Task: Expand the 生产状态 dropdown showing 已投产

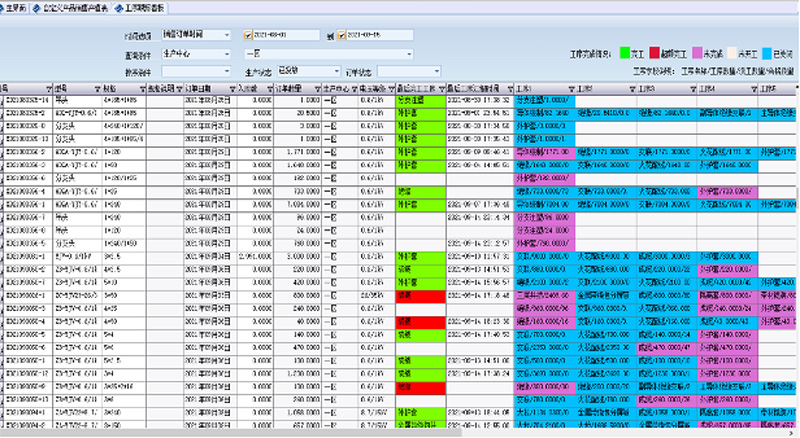Action: (x=336, y=71)
